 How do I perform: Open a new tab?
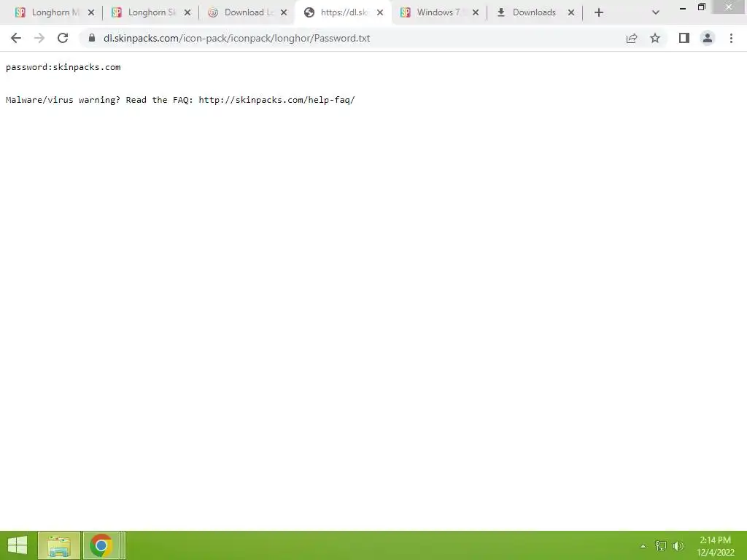(599, 12)
